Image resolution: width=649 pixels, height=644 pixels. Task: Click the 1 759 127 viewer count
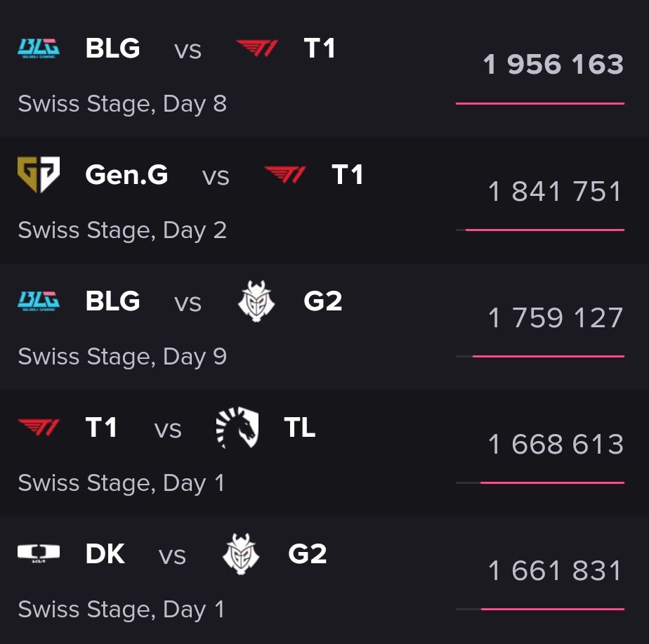coord(555,318)
